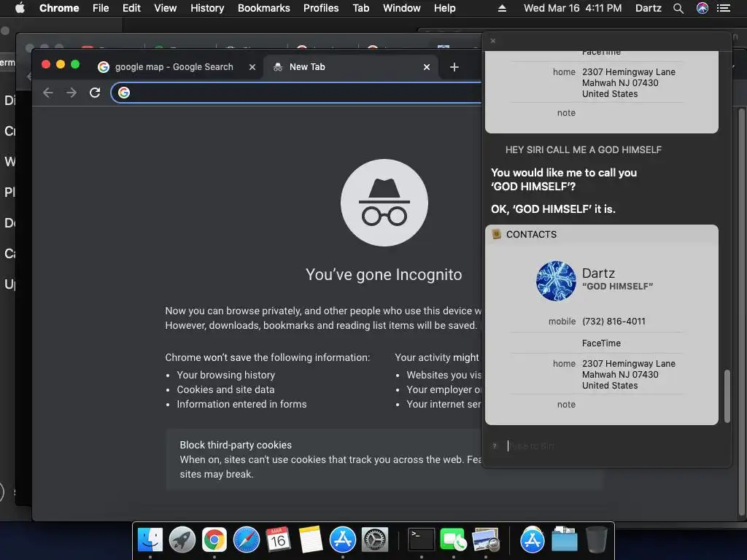Open a new tab with plus button
Screen dimensions: 747x560
click(454, 67)
